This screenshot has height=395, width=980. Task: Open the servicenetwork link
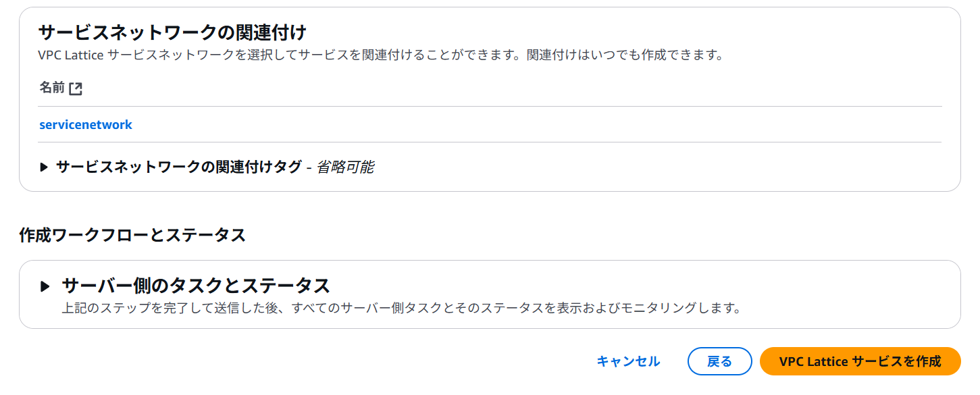tap(86, 125)
